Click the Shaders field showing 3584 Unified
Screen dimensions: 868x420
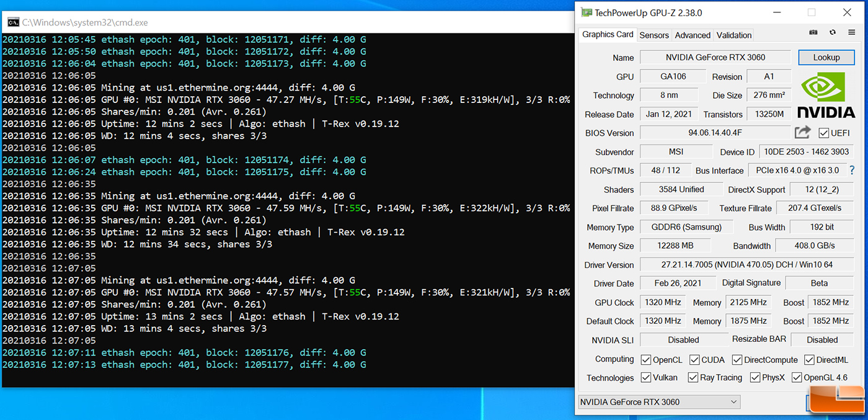tap(681, 190)
